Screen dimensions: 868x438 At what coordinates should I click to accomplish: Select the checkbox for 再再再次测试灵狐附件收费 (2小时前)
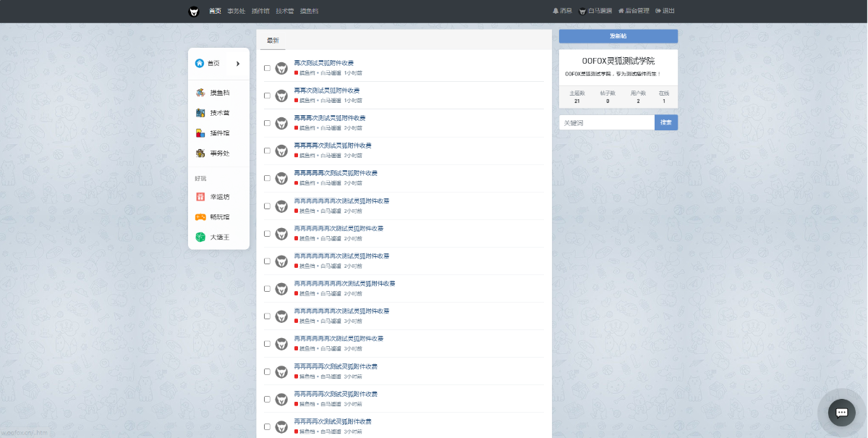pyautogui.click(x=267, y=123)
